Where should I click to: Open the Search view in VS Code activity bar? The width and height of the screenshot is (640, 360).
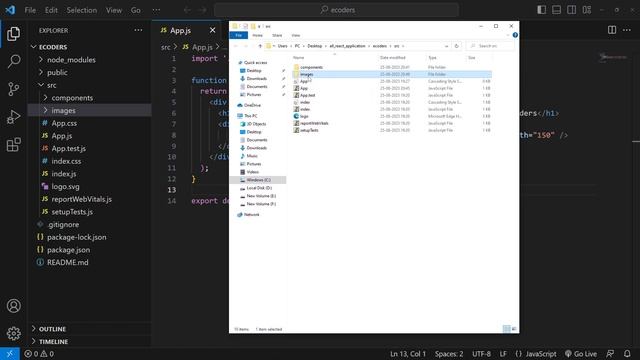point(13,61)
